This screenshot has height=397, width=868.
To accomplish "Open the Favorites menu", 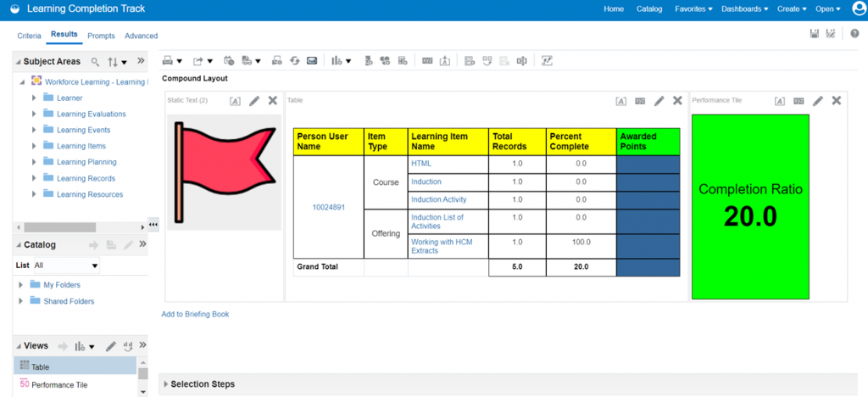I will pos(693,8).
